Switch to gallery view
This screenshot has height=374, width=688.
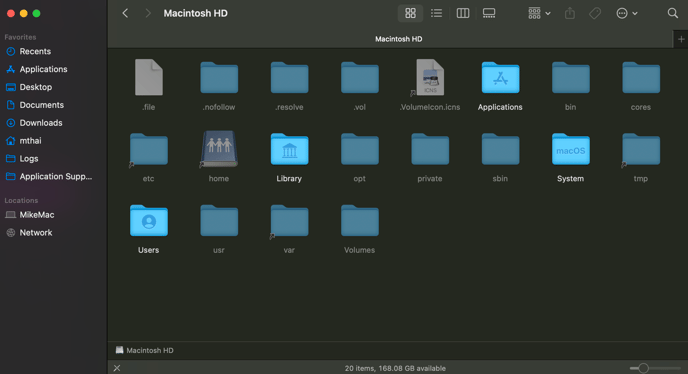(x=489, y=13)
